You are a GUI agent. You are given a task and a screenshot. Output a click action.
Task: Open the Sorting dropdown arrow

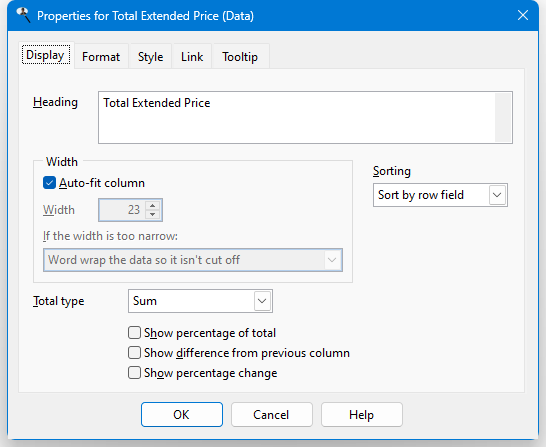tap(497, 195)
